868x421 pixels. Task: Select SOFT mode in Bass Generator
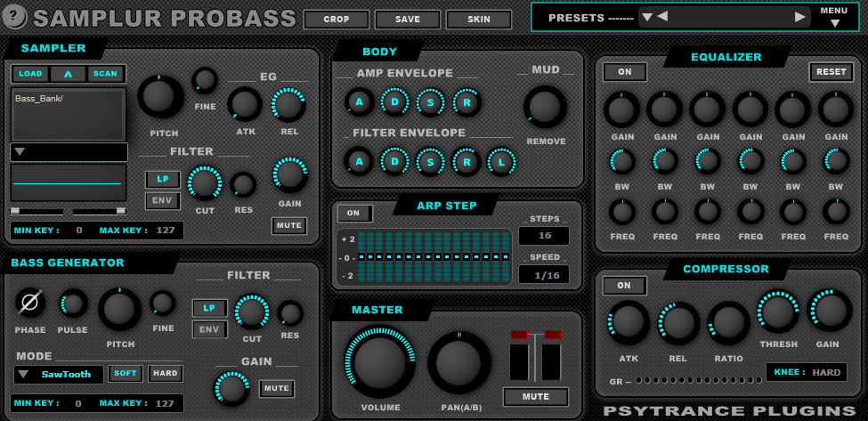[126, 374]
